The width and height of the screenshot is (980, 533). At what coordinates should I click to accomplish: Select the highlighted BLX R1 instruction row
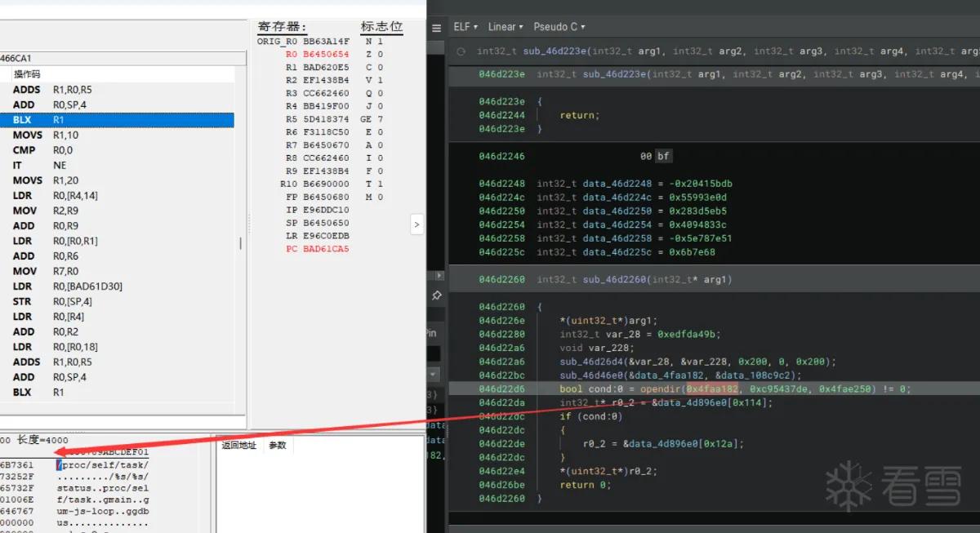click(117, 120)
